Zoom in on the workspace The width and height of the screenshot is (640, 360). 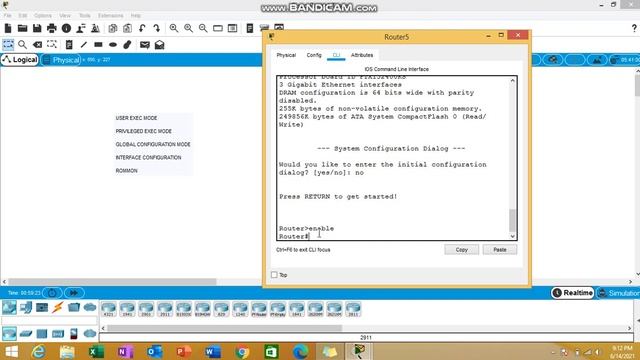(174, 28)
